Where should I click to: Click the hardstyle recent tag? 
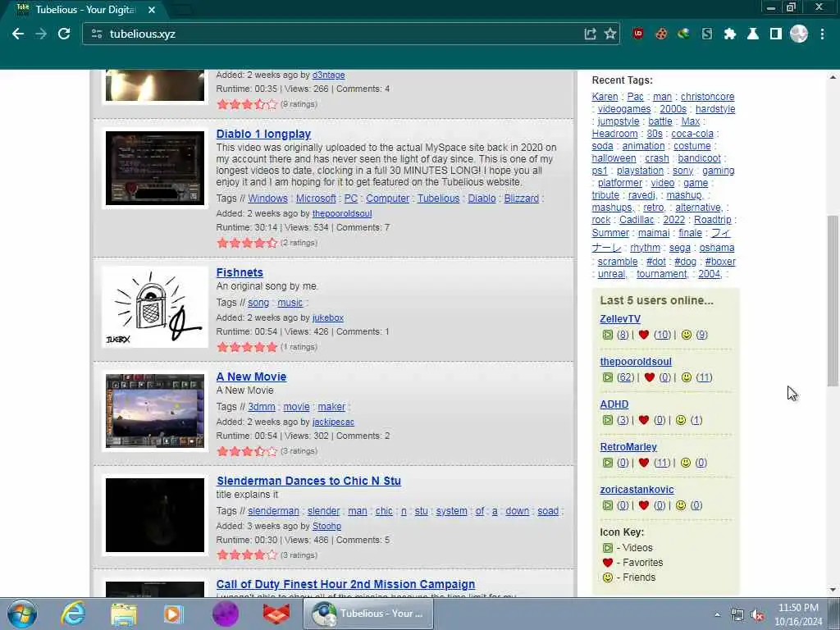715,109
